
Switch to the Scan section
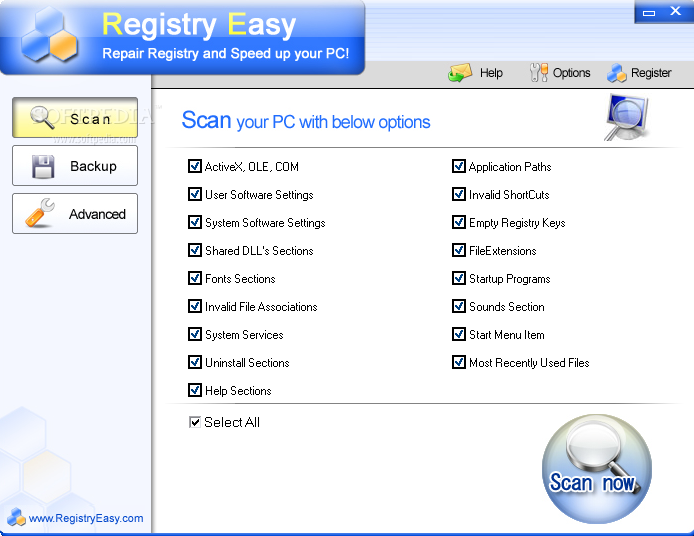coord(75,118)
